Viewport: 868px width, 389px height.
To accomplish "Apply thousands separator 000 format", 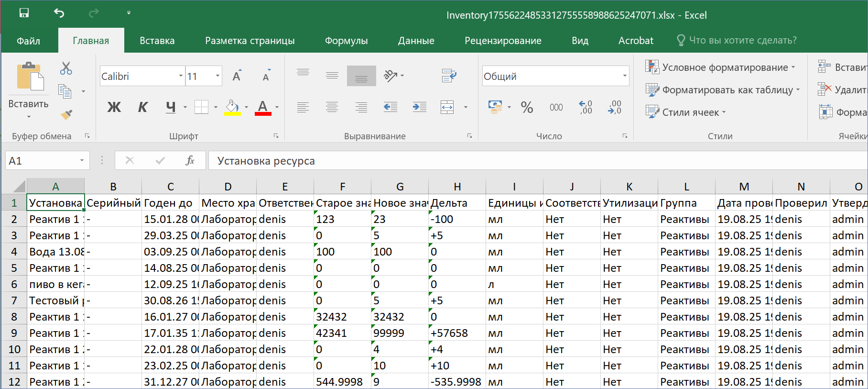I will pyautogui.click(x=556, y=107).
